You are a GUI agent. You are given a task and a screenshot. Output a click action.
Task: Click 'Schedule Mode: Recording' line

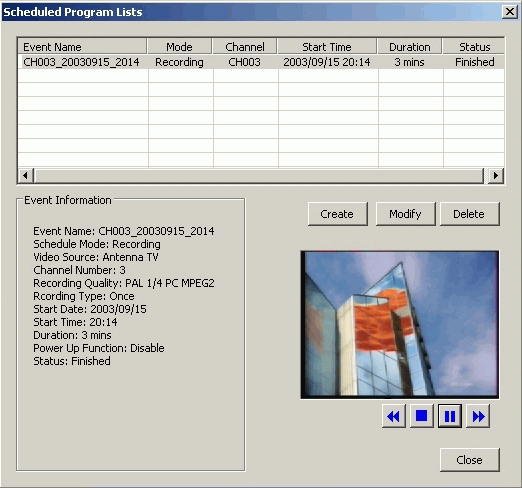click(x=97, y=244)
